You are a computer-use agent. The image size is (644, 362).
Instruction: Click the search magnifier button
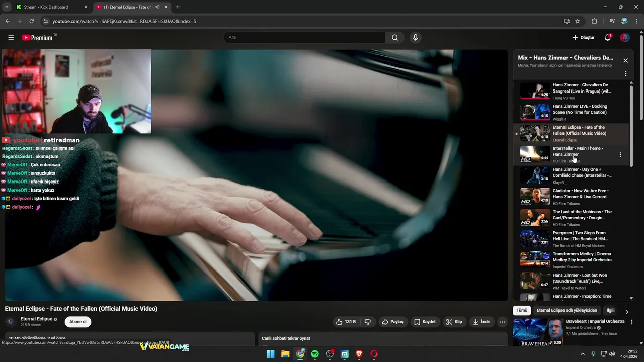[395, 37]
